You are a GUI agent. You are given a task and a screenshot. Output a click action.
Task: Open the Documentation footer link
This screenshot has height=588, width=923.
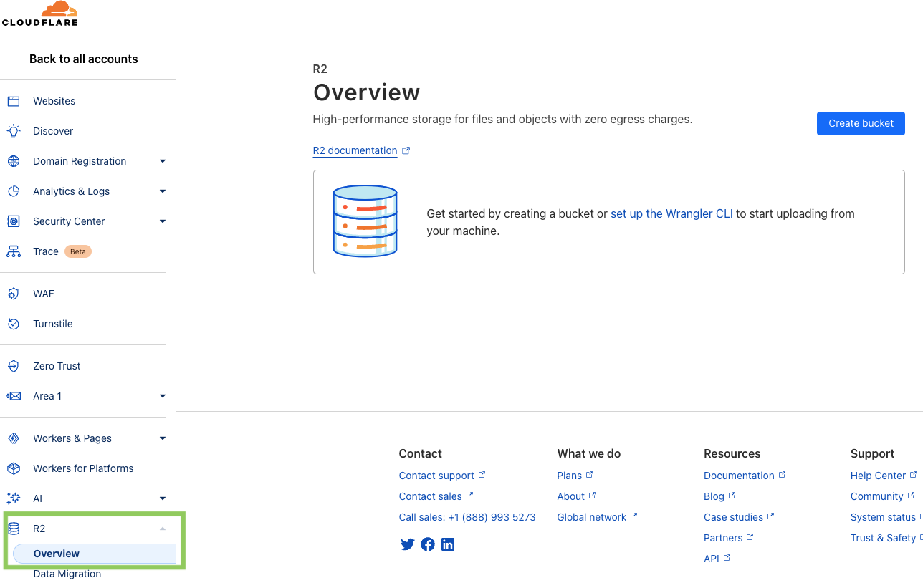[739, 476]
